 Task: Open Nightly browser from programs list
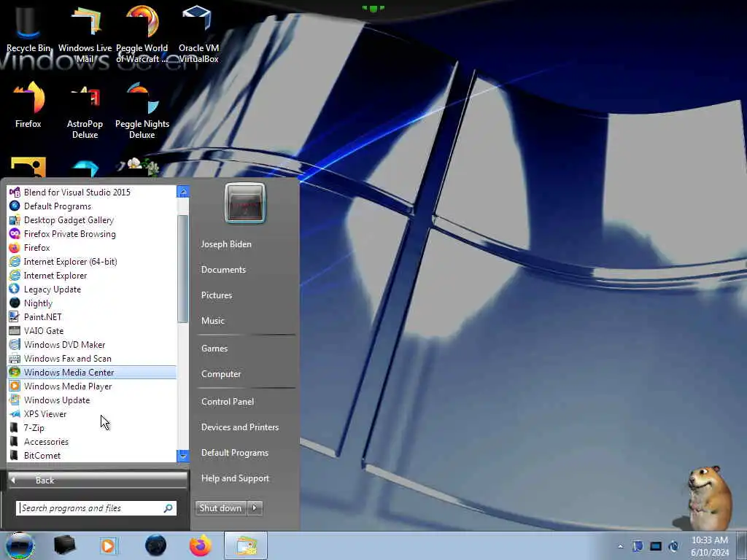[x=92, y=303]
